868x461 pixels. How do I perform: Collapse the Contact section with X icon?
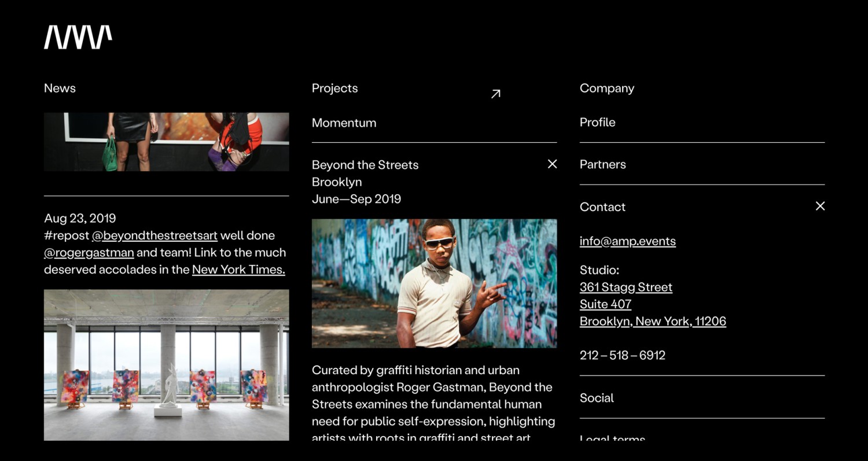[x=820, y=206]
